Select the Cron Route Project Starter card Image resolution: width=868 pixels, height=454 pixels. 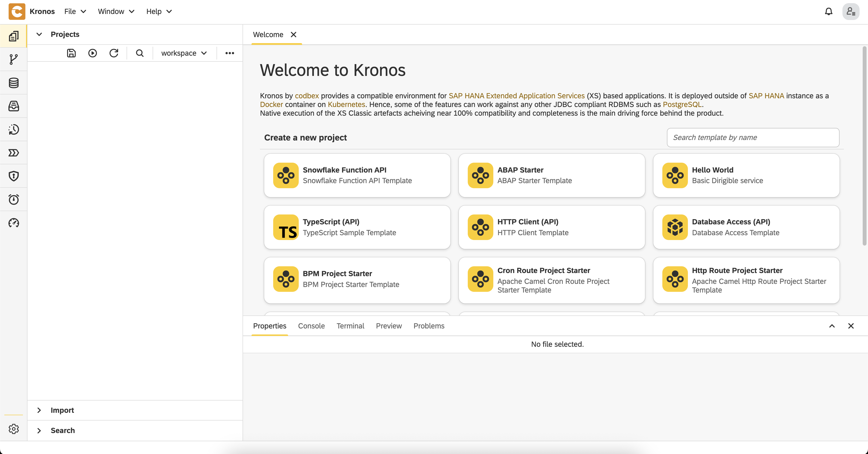click(552, 280)
